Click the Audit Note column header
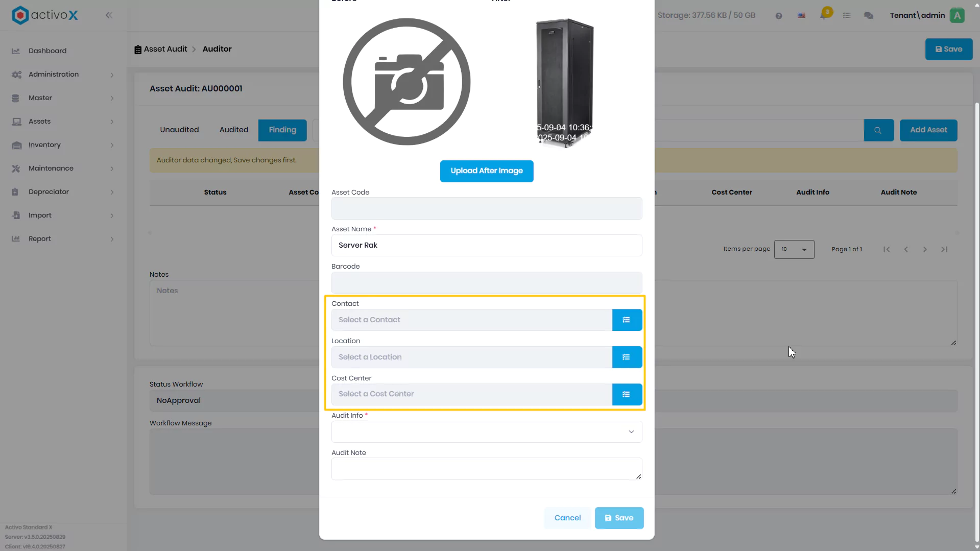This screenshot has height=551, width=980. [x=898, y=193]
